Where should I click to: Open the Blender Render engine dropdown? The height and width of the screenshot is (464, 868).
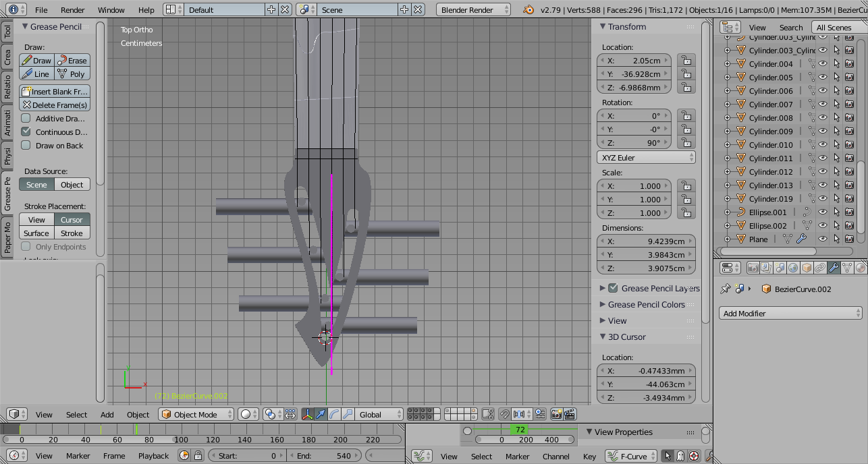click(474, 9)
